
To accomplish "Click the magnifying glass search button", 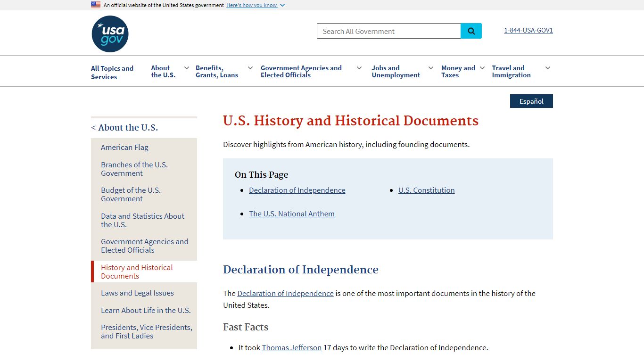I will [471, 31].
